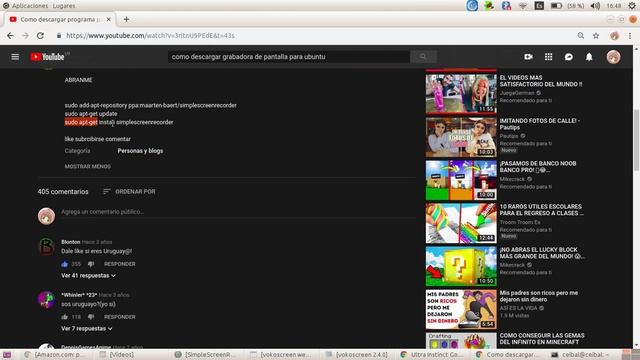Expand Ver 41 respuestas
640x360 pixels.
88,276
